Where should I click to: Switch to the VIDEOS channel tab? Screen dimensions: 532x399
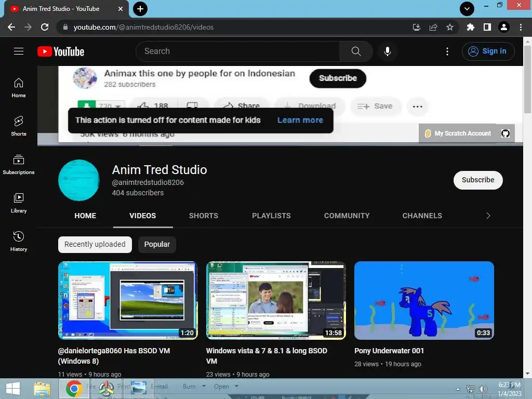(142, 216)
